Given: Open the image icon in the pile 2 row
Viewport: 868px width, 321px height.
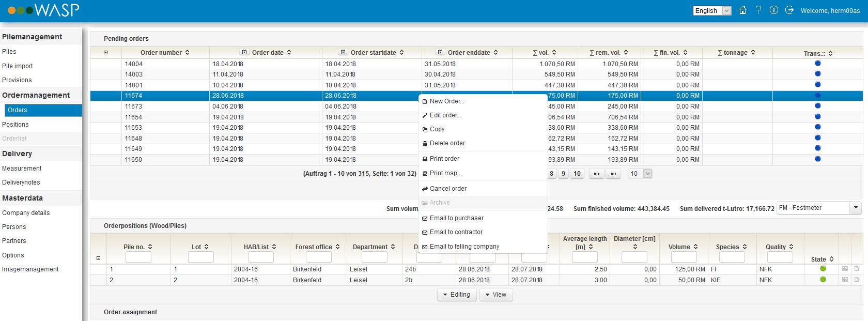Looking at the screenshot, I should (845, 280).
